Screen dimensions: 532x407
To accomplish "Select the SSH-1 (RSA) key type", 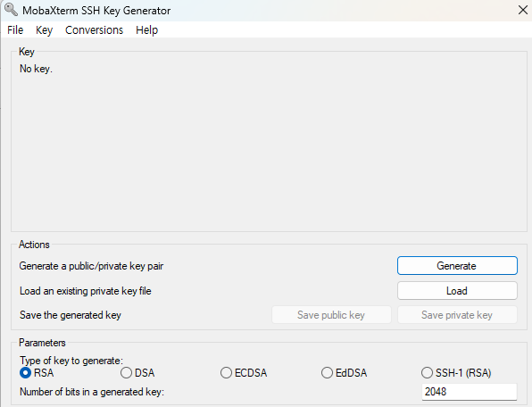I will 456,373.
